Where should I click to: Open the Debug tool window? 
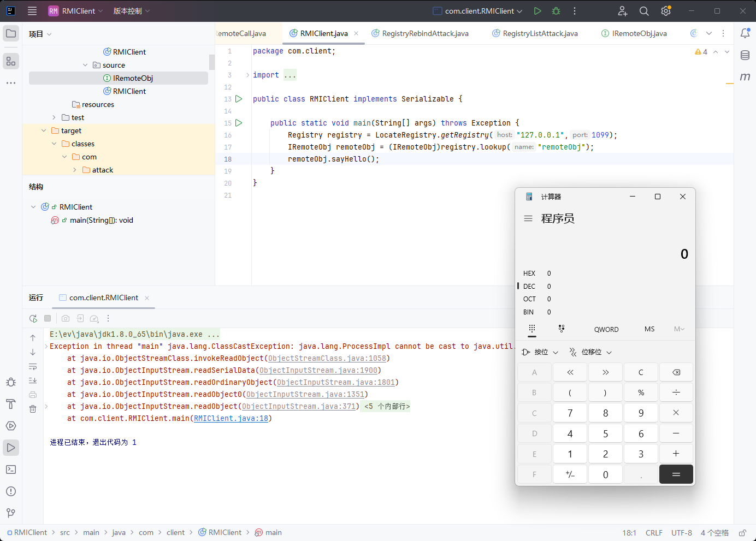(x=11, y=382)
